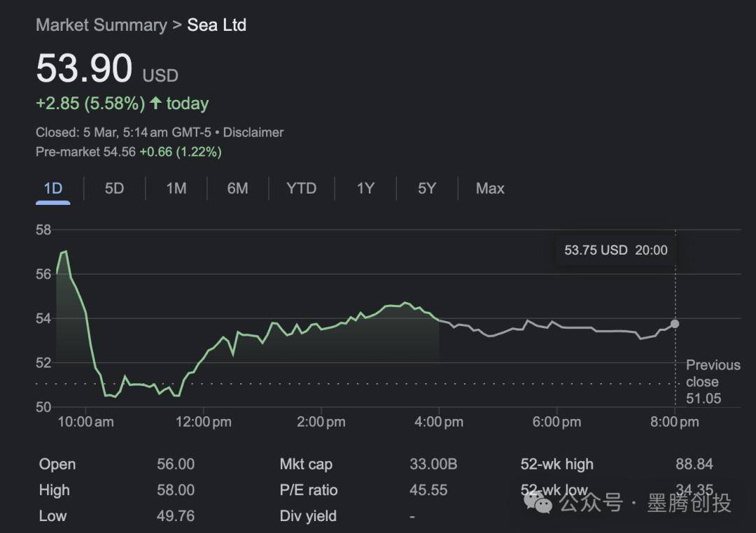Open the Disclaimer link
Image resolution: width=756 pixels, height=533 pixels.
(253, 132)
